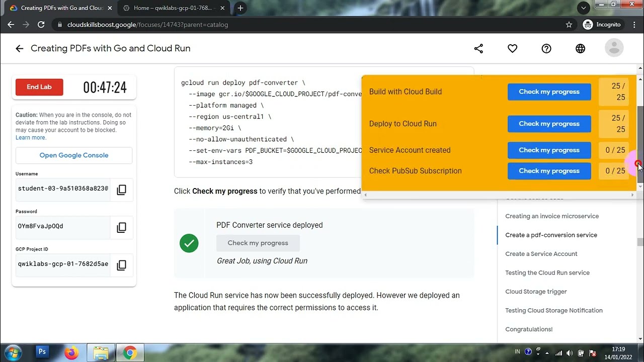Open the Chrome three-dot menu
The height and width of the screenshot is (362, 644).
coord(633,25)
